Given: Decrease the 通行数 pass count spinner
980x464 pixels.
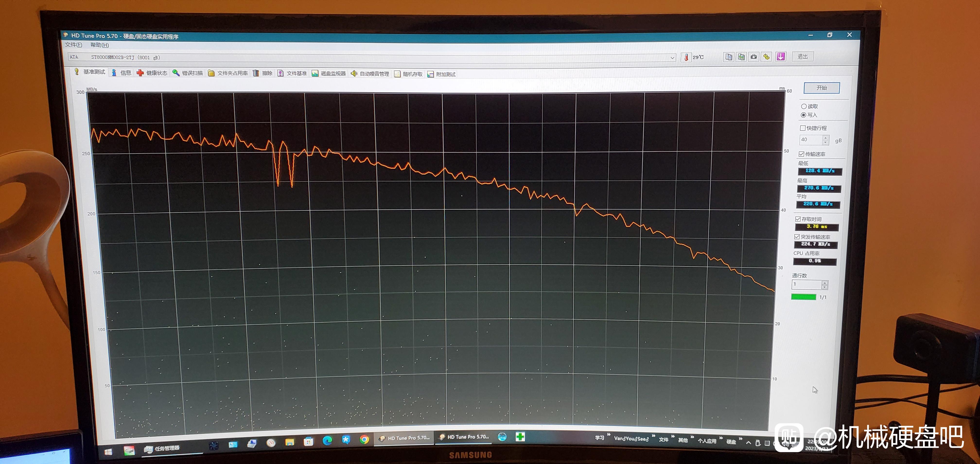Looking at the screenshot, I should point(824,287).
